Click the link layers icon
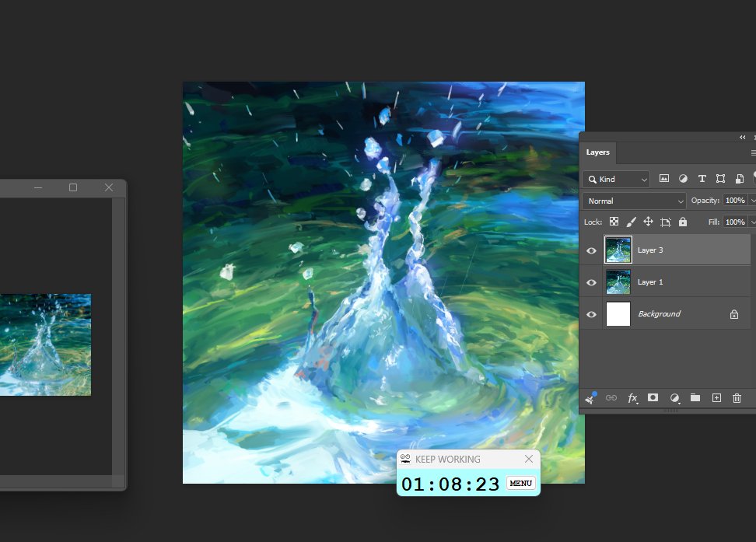Screen dimensions: 756x542 [x=611, y=398]
